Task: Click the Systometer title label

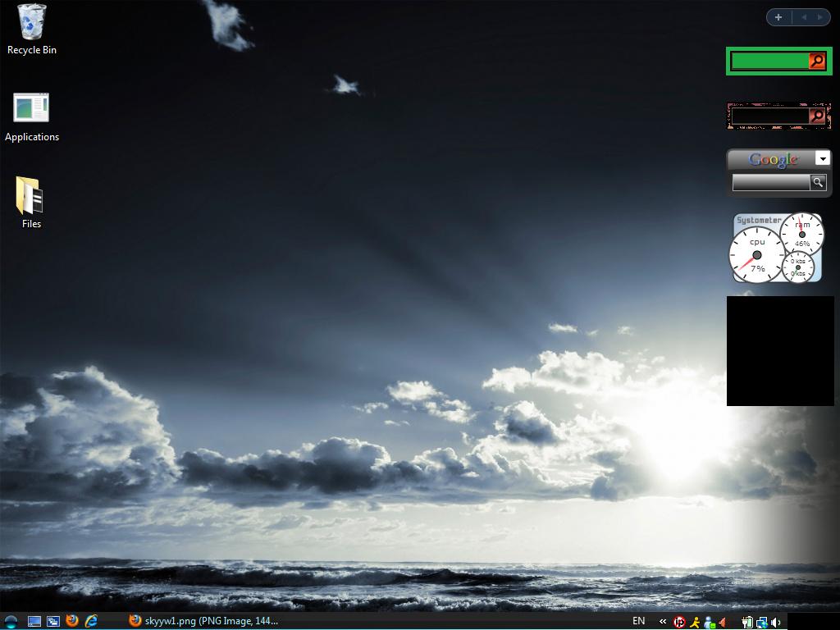Action: point(759,220)
